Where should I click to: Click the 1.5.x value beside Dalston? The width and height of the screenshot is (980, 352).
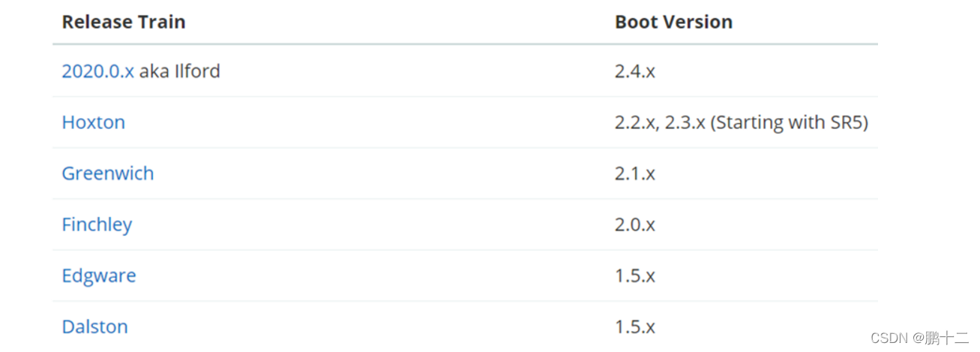click(x=635, y=326)
